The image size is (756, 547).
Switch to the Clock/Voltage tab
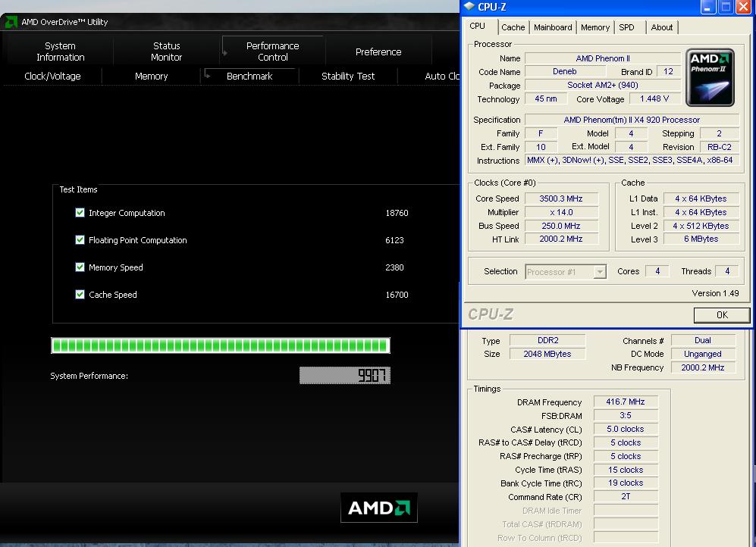click(x=52, y=76)
